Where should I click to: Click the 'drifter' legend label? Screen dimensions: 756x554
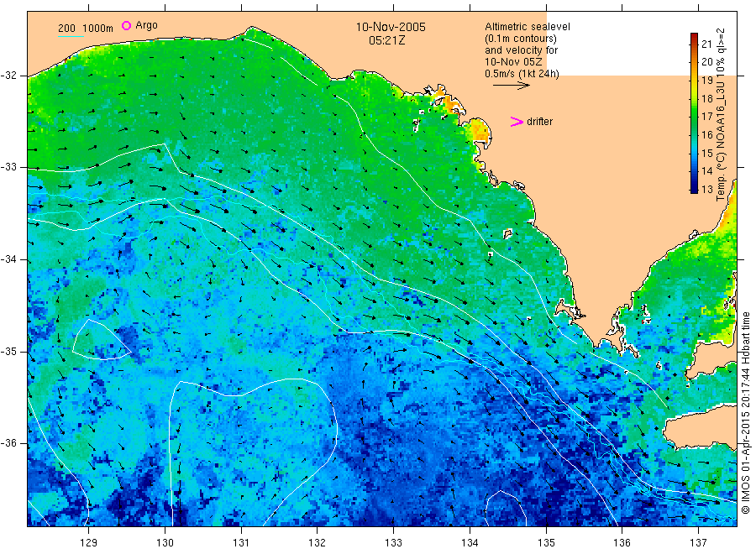539,122
